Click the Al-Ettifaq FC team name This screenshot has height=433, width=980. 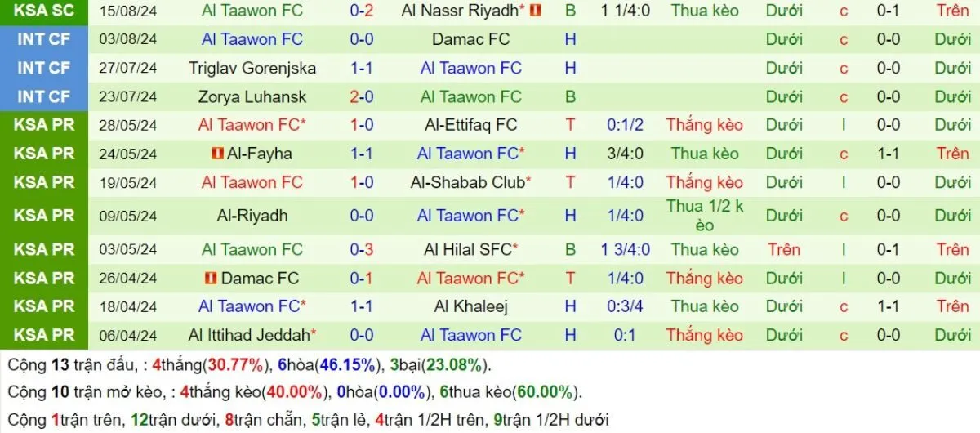click(x=470, y=125)
